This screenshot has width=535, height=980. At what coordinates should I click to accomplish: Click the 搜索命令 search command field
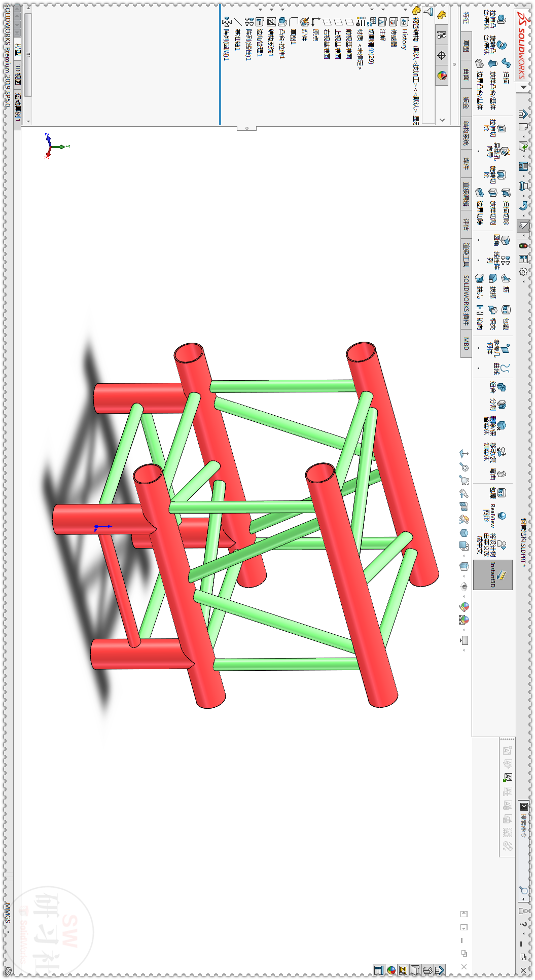point(524,850)
